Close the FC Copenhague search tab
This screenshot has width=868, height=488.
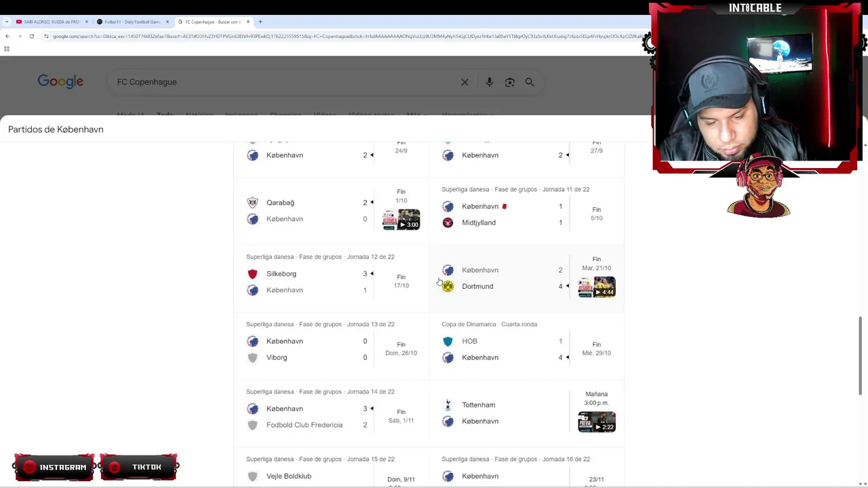pos(248,22)
